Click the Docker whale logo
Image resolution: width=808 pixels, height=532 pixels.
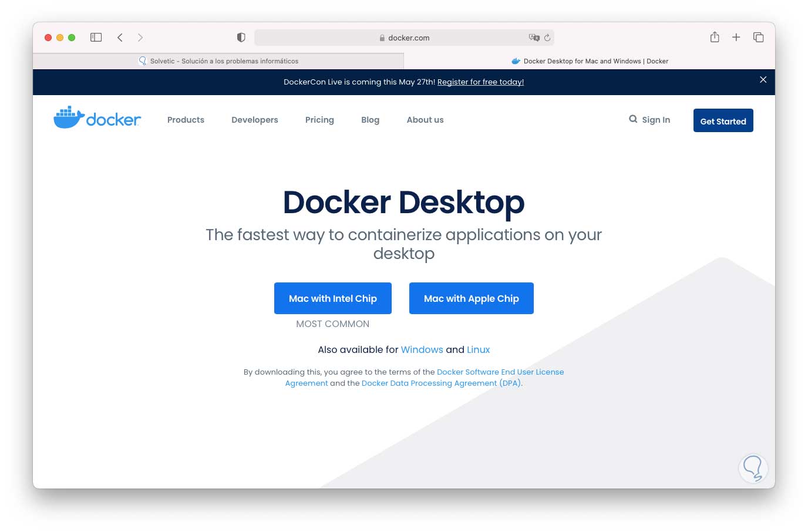[x=97, y=118]
